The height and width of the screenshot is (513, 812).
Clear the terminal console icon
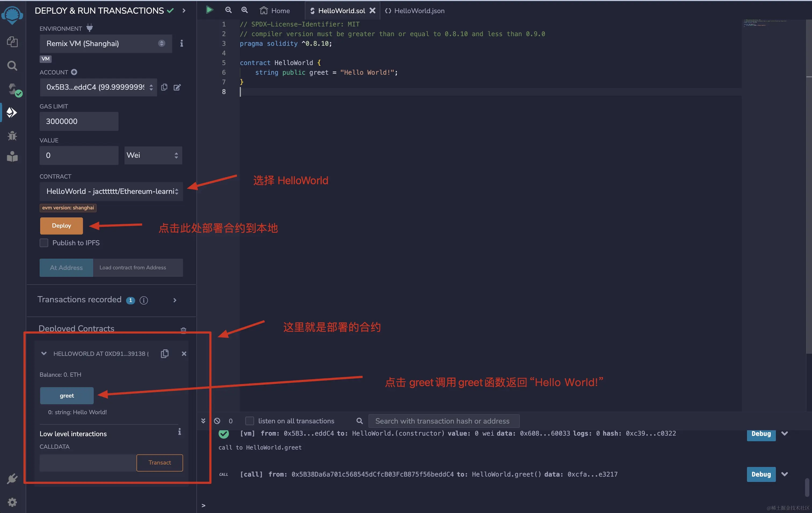[217, 421]
